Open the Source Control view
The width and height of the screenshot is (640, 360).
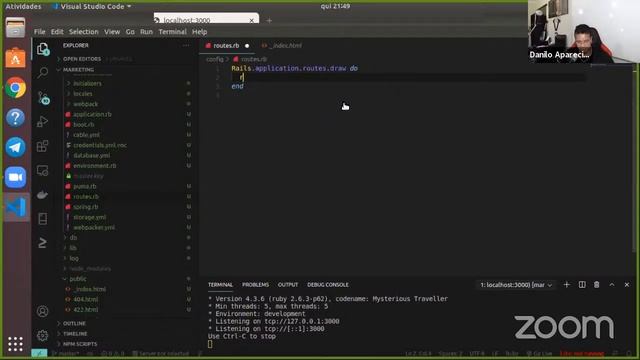[43, 98]
